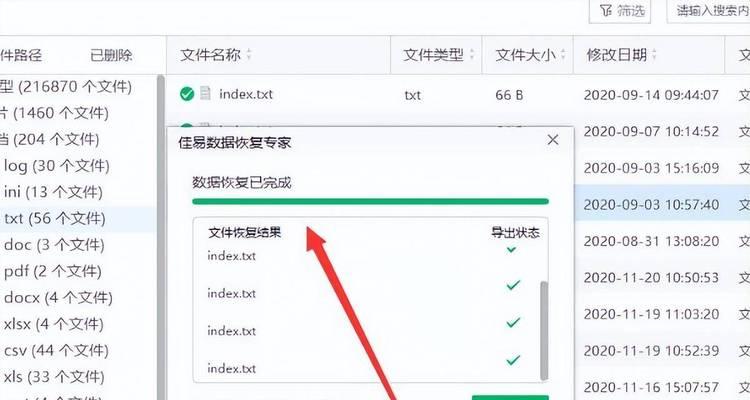Click the results list scrollbar in the dialog
This screenshot has height=400, width=750.
pyautogui.click(x=544, y=330)
